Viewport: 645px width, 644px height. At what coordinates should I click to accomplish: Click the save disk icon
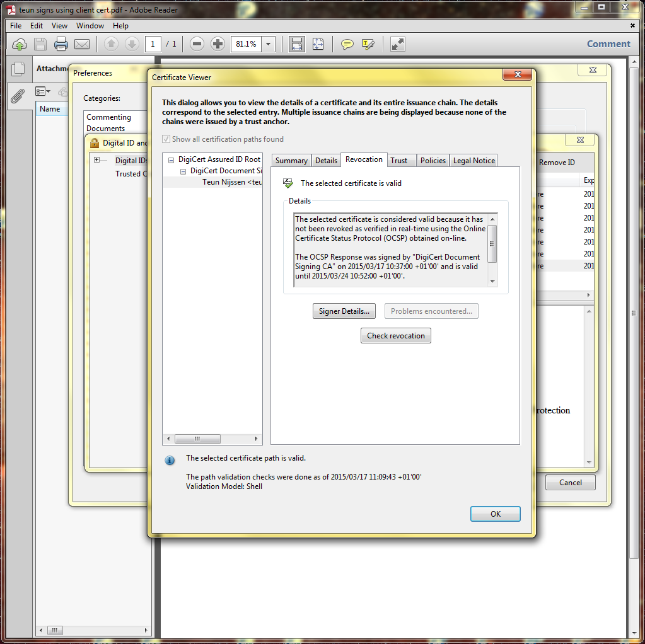(x=40, y=44)
